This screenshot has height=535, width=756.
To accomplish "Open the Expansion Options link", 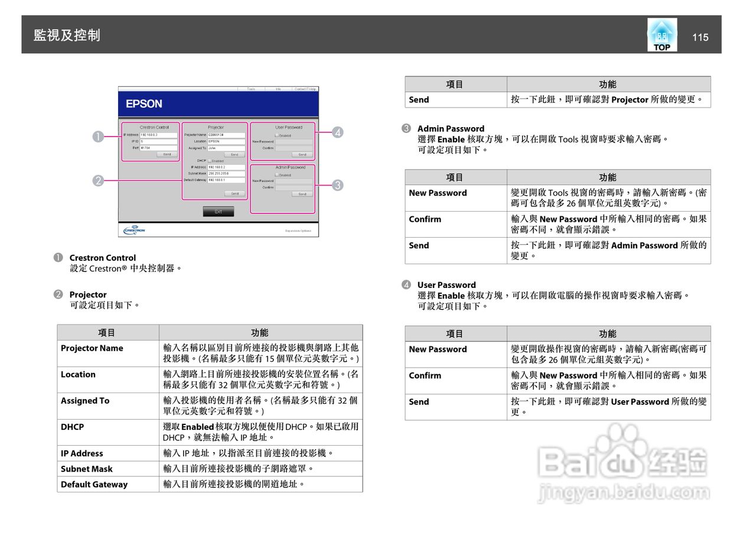I will point(298,231).
